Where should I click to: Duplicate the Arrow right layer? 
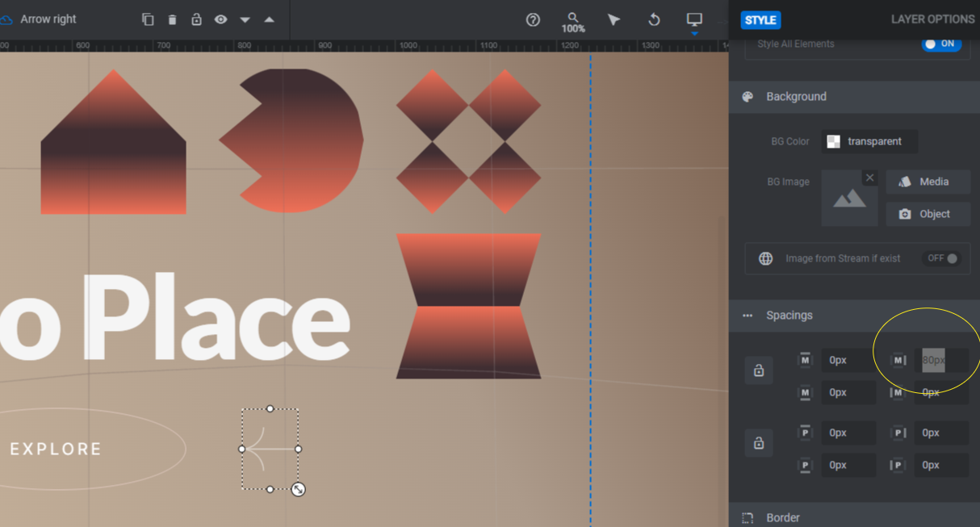pos(148,19)
